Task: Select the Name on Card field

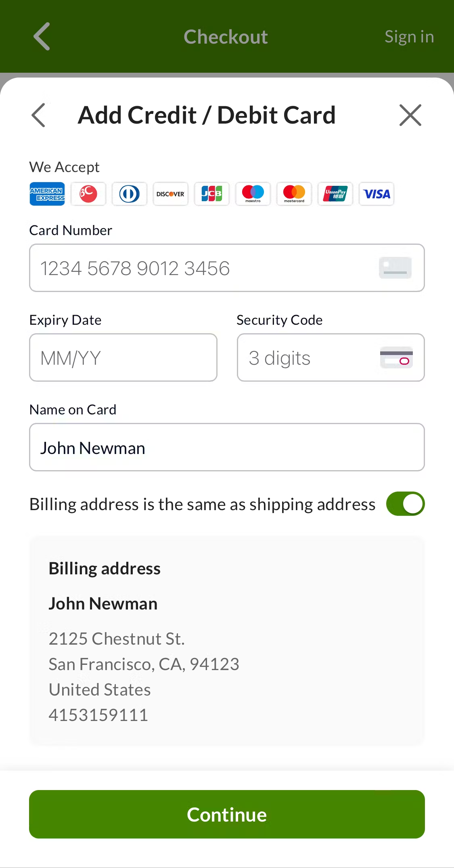Action: coord(227,448)
